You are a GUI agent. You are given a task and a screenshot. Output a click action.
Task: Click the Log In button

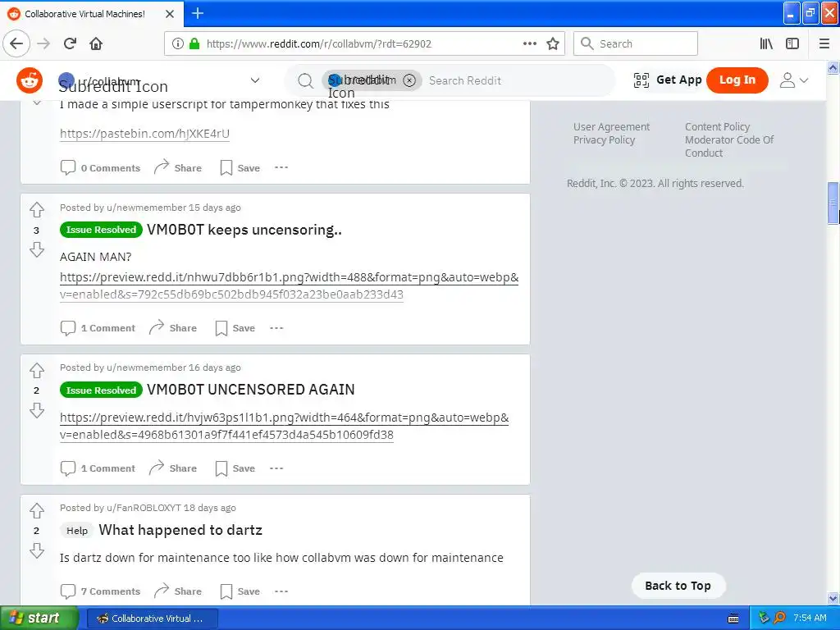[x=737, y=80]
